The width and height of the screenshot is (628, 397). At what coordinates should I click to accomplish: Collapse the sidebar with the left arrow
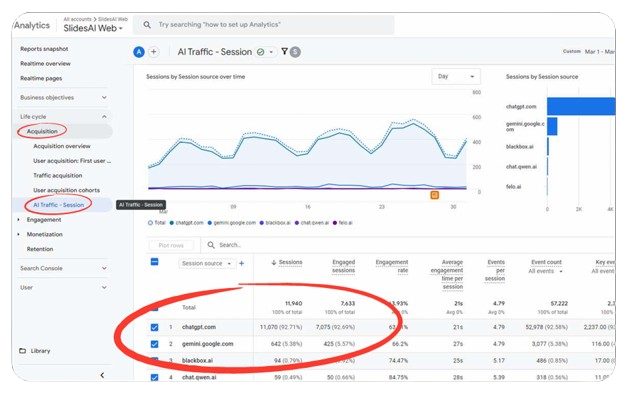point(102,375)
